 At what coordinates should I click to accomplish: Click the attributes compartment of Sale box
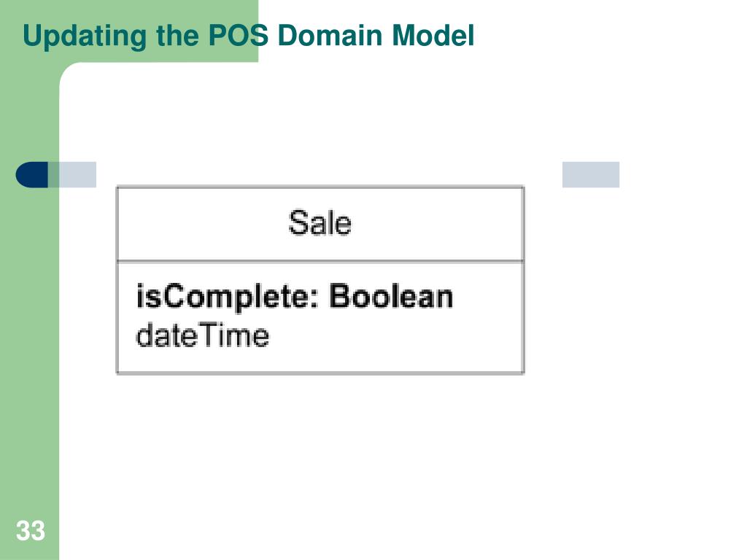coord(320,318)
